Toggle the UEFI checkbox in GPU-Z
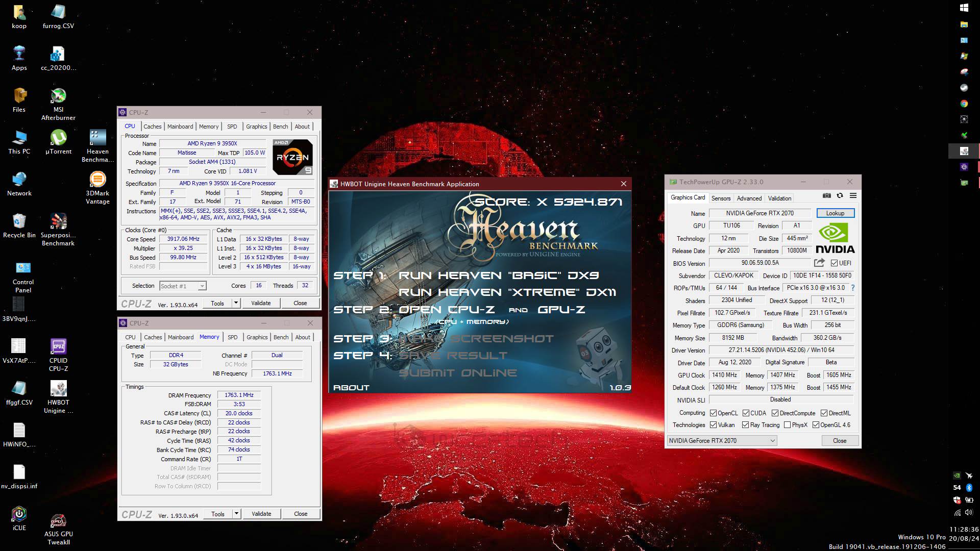980x551 pixels. pos(834,263)
